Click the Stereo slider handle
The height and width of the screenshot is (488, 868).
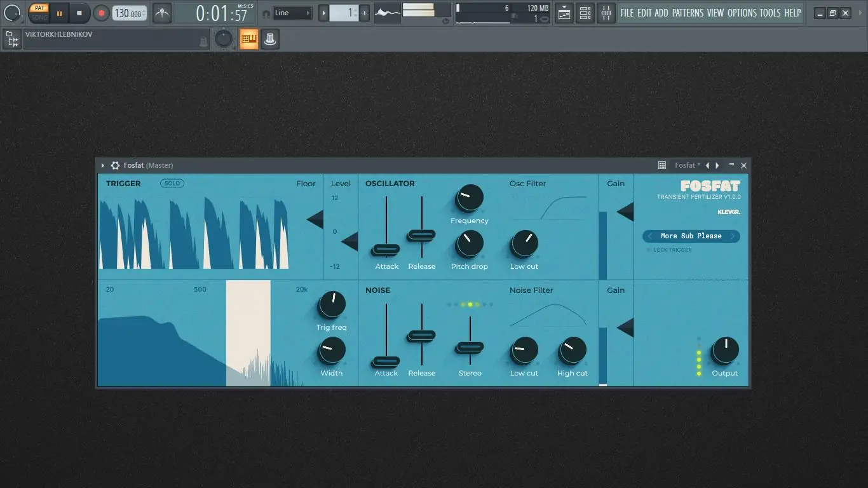click(470, 347)
